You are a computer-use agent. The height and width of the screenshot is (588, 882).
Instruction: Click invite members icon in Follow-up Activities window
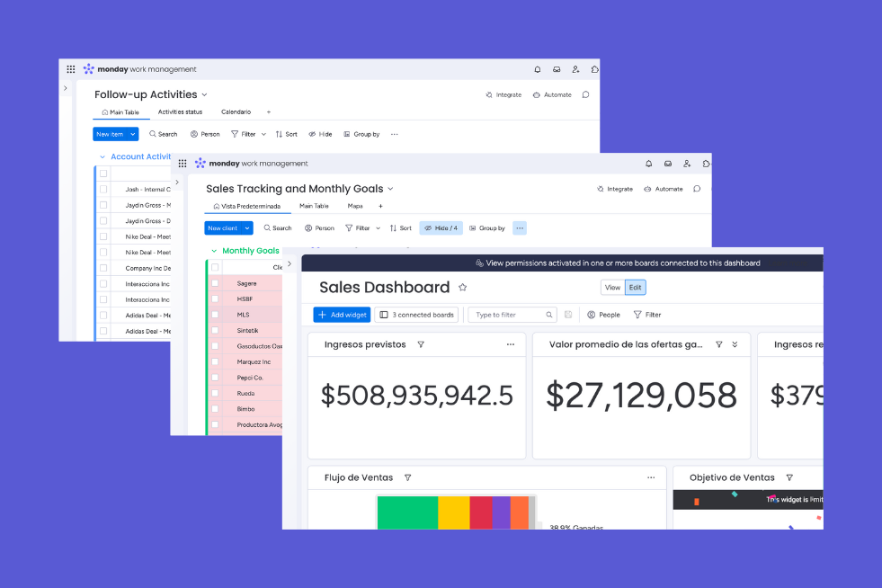click(x=575, y=69)
